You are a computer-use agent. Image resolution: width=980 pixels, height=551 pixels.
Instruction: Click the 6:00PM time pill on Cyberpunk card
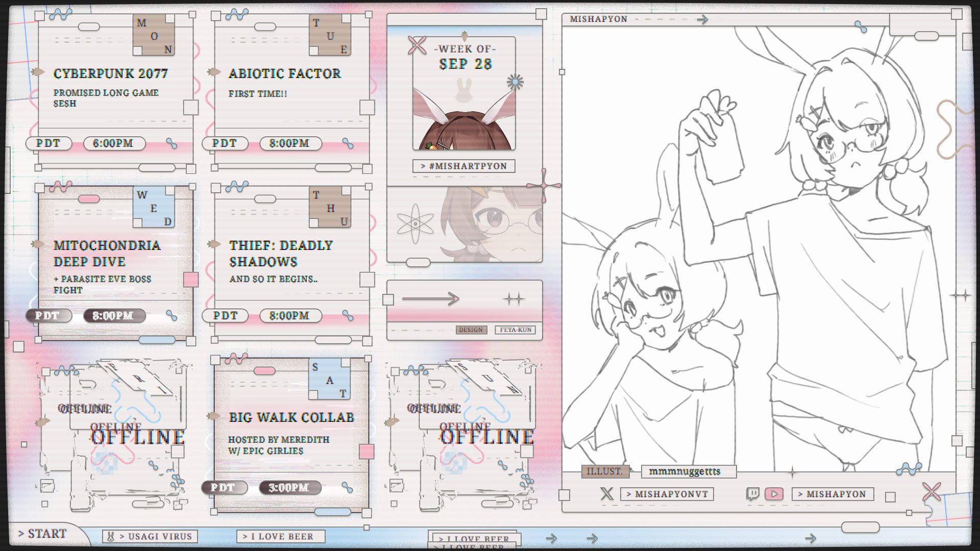113,143
